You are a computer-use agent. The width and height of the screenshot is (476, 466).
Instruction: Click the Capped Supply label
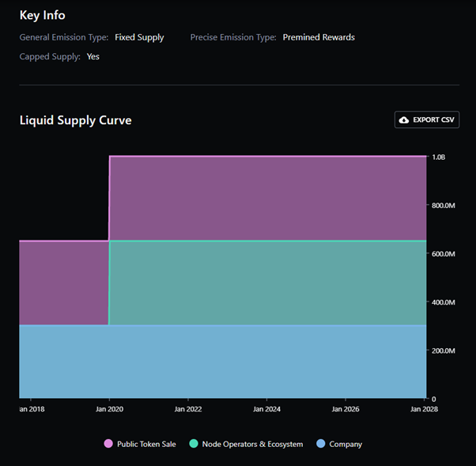[50, 57]
